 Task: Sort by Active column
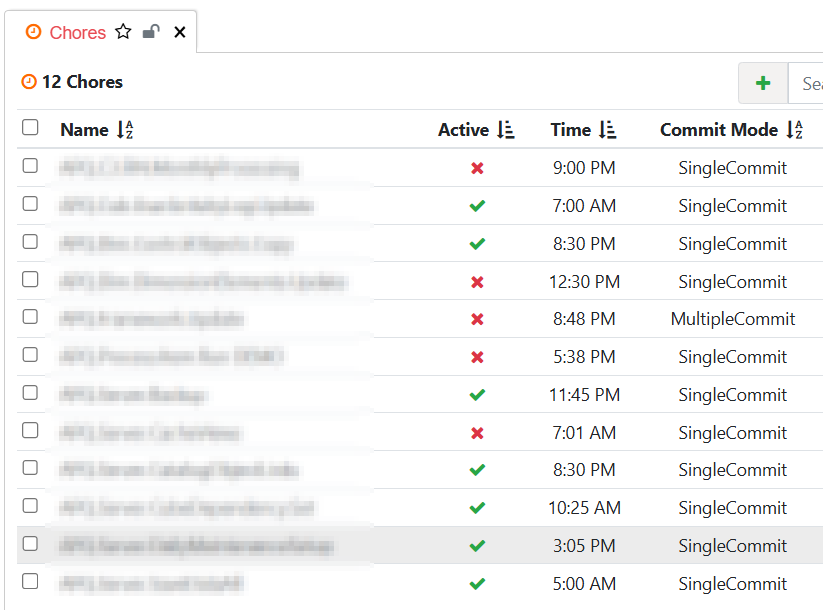[506, 130]
